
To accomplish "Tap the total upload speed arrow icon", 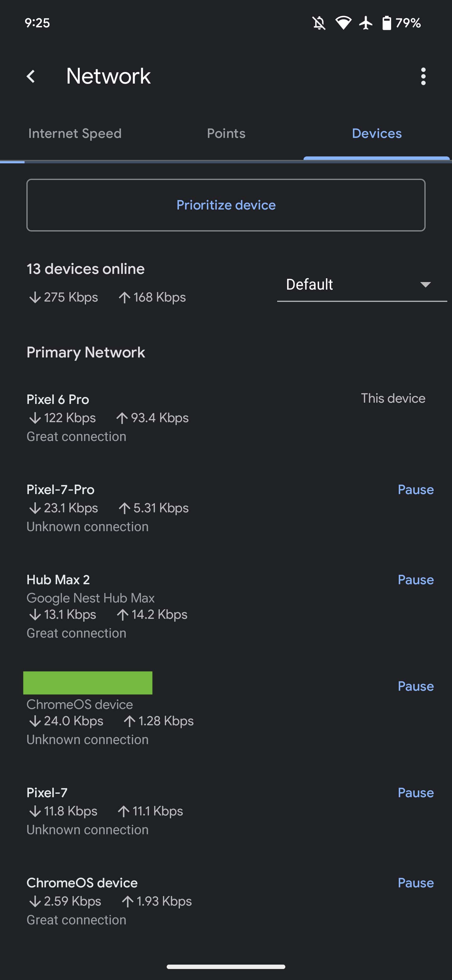I will pos(124,297).
